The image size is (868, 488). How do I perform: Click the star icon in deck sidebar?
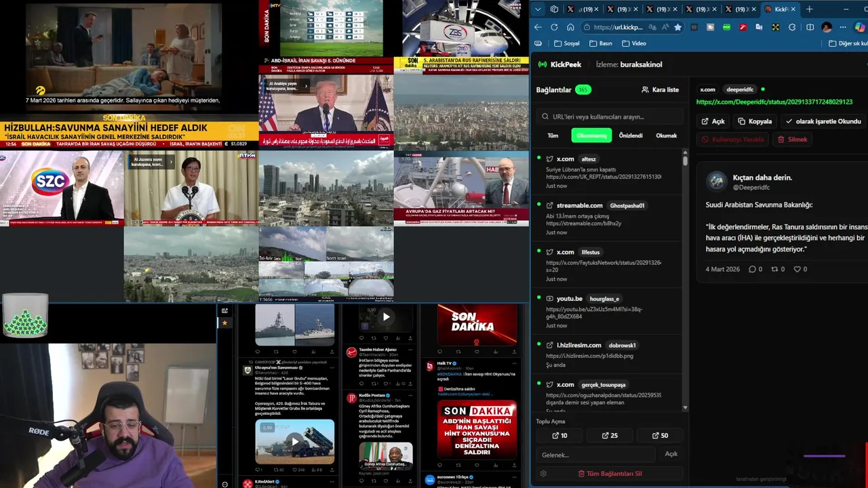[x=224, y=323]
